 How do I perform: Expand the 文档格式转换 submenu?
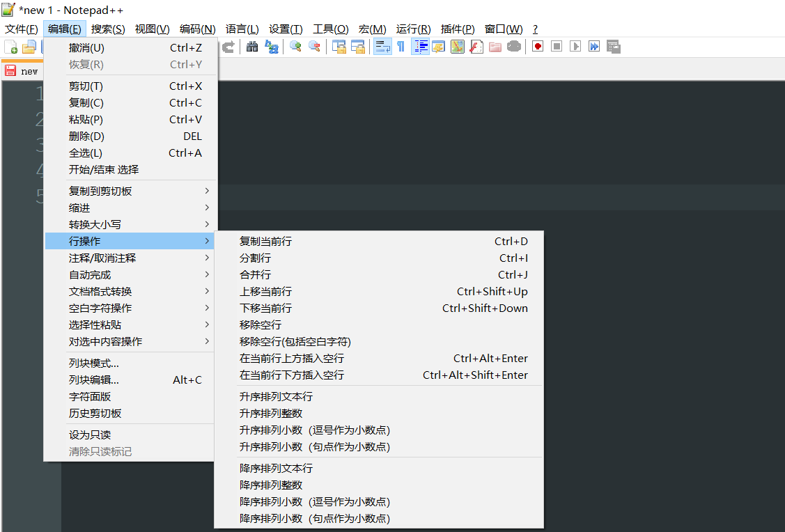pyautogui.click(x=131, y=291)
